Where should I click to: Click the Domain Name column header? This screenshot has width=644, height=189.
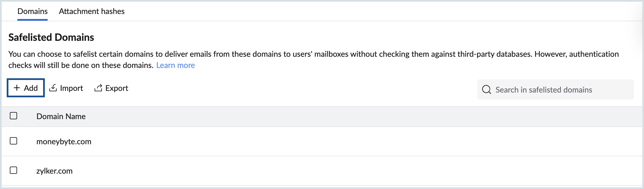point(61,116)
